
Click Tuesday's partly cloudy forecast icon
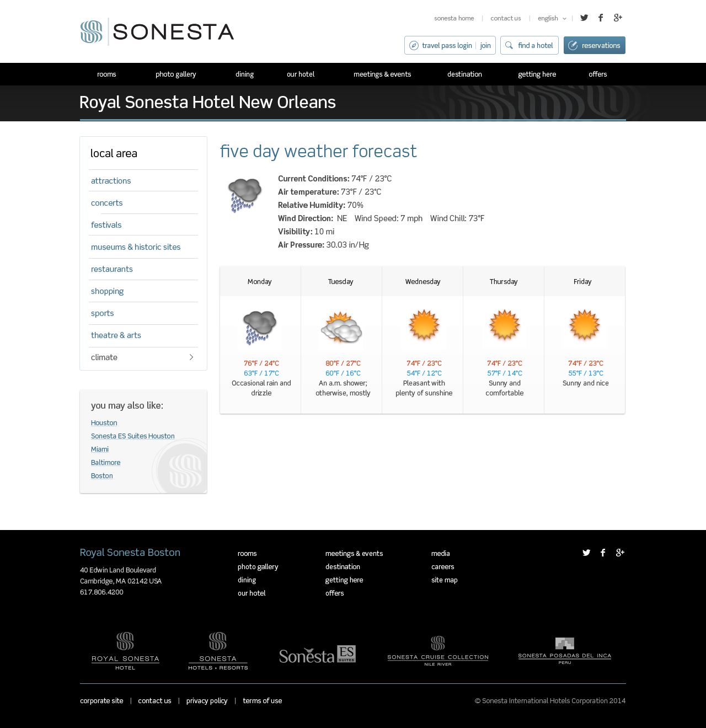(341, 327)
